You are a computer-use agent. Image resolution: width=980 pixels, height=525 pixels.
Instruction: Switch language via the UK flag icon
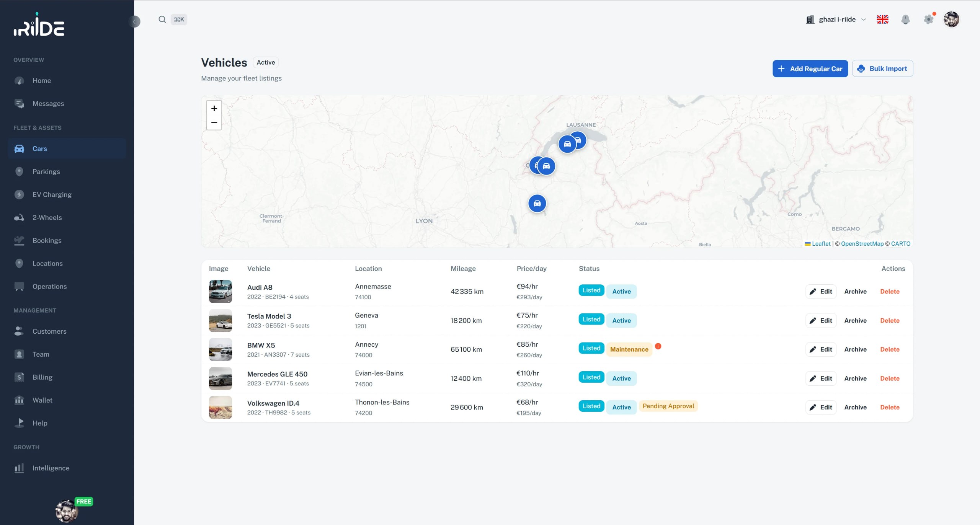coord(882,20)
